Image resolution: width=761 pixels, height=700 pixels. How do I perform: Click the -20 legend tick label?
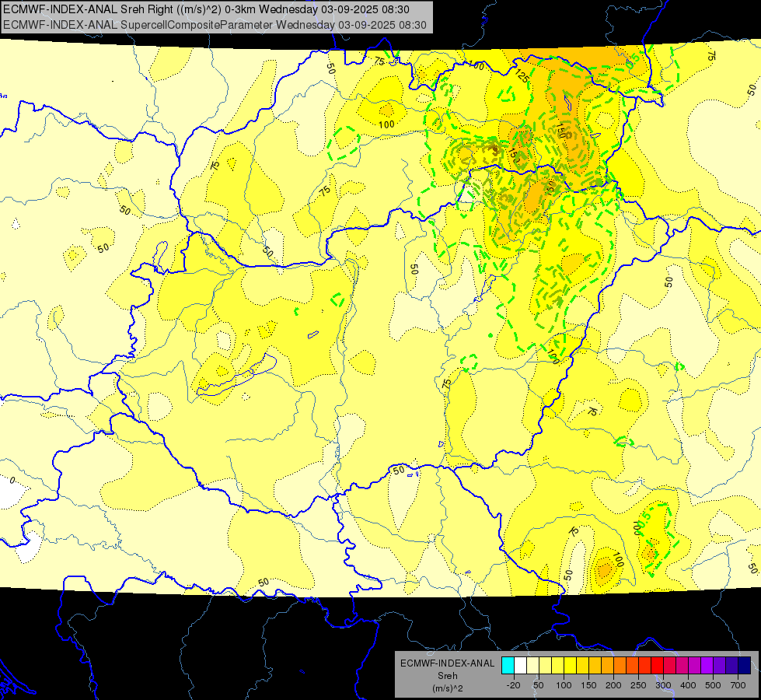click(514, 685)
